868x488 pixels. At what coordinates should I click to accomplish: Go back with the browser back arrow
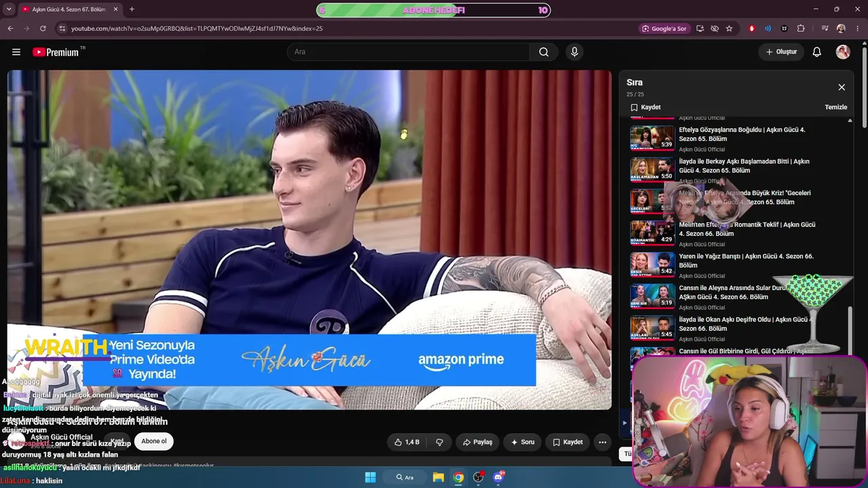pos(10,28)
